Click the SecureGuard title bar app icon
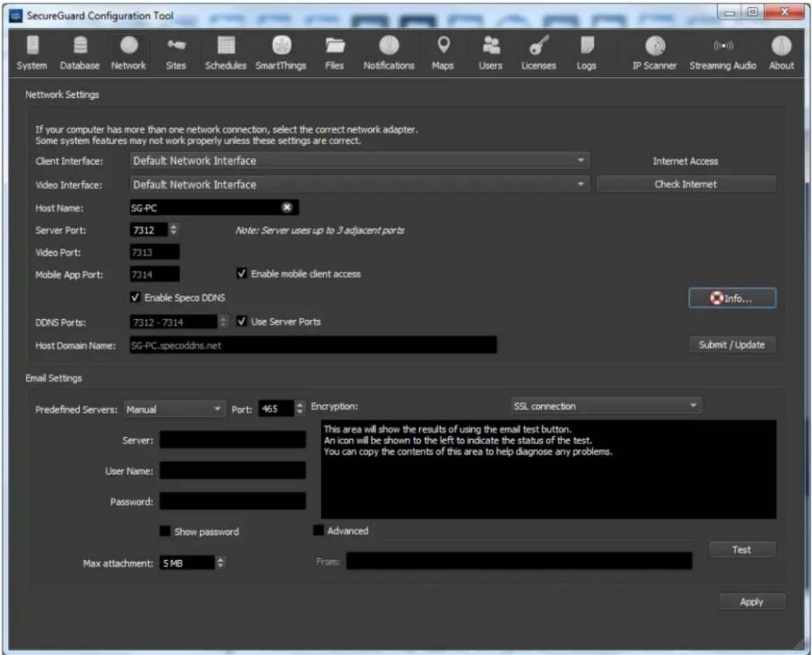812x655 pixels. click(16, 16)
